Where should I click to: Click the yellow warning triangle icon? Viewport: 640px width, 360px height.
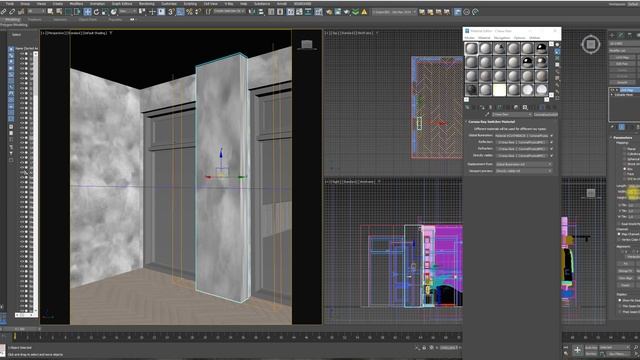point(364,12)
